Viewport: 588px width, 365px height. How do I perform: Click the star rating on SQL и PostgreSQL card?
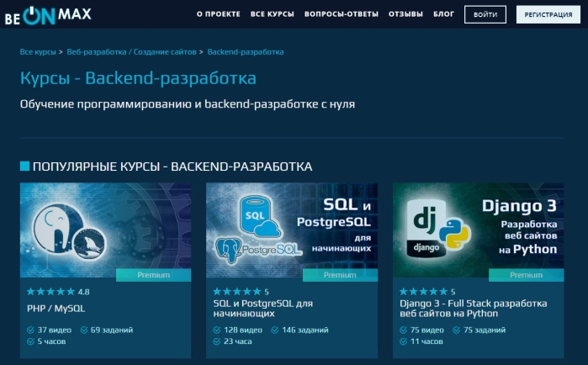(x=241, y=292)
